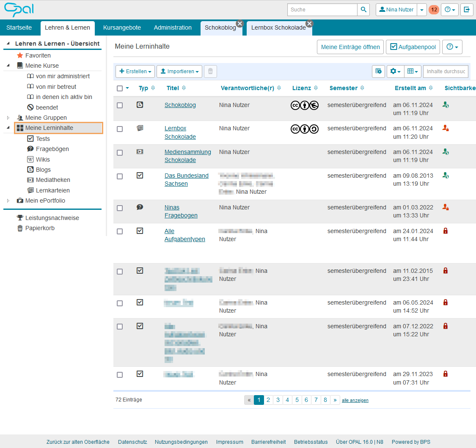Click the Creative Commons license icon for Lernbox Schokolade
Screen dimensions: 476x448
[x=305, y=129]
